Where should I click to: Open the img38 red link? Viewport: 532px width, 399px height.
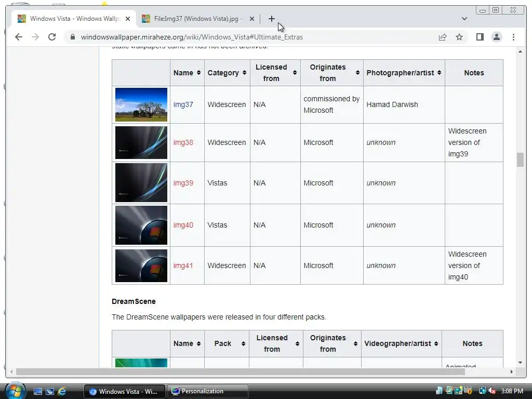[183, 142]
